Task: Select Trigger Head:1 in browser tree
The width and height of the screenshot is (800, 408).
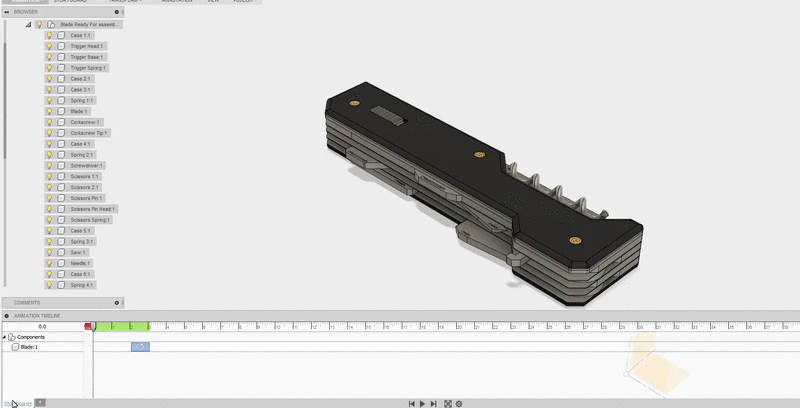Action: 87,46
